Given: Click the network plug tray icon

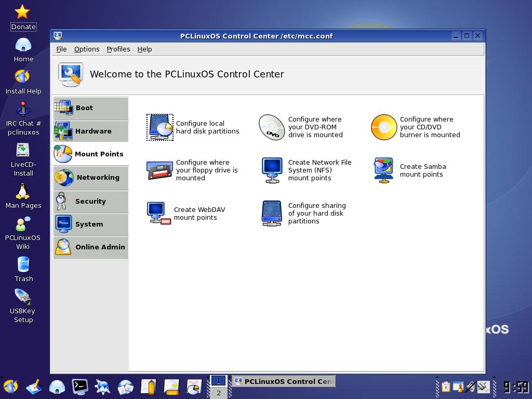Looking at the screenshot, I should (x=483, y=387).
